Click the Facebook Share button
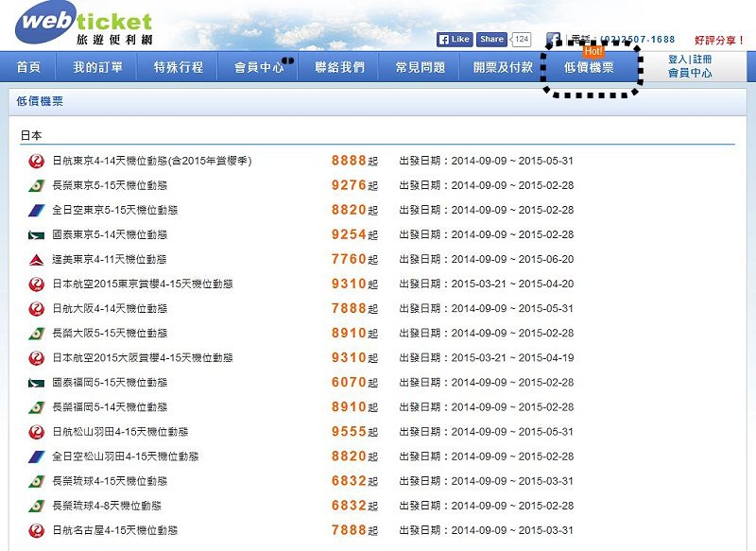756x551 pixels. coord(491,40)
